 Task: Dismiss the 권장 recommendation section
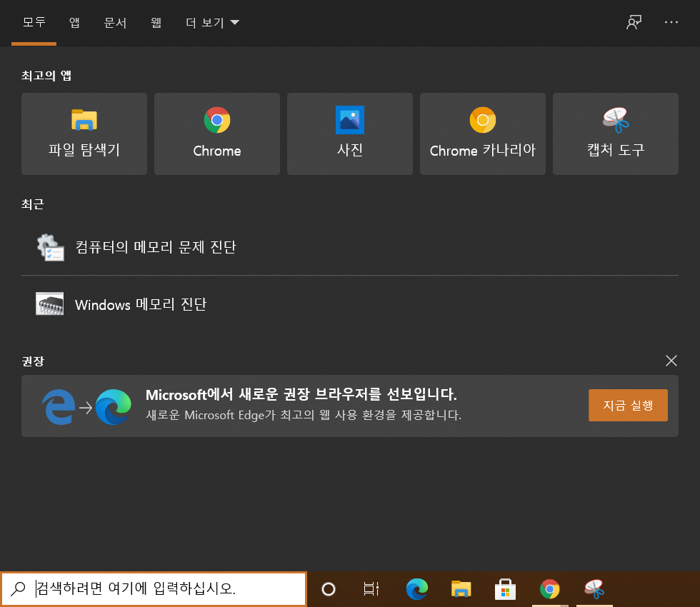(671, 361)
